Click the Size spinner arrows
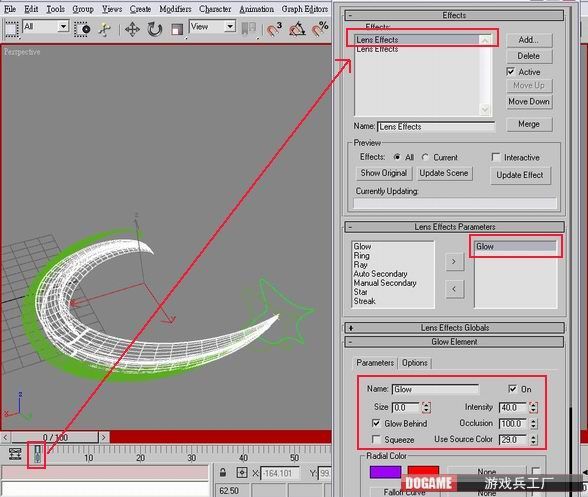Screen dimensions: 588x497 tap(426, 407)
